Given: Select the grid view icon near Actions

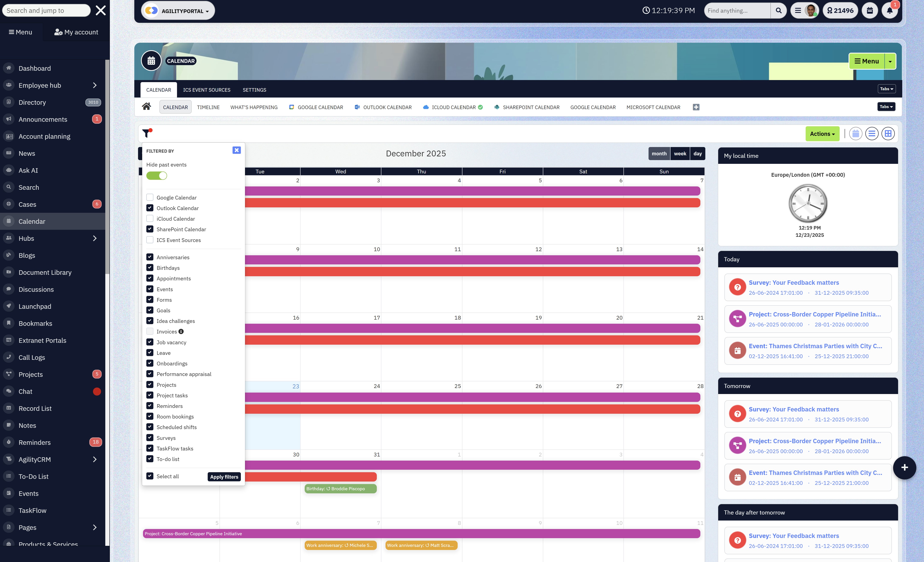Looking at the screenshot, I should pyautogui.click(x=888, y=133).
